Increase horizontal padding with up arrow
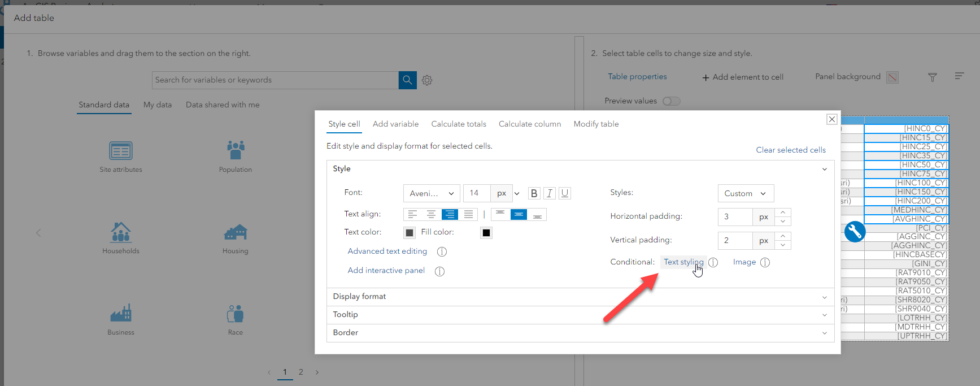The width and height of the screenshot is (980, 386). click(x=783, y=212)
